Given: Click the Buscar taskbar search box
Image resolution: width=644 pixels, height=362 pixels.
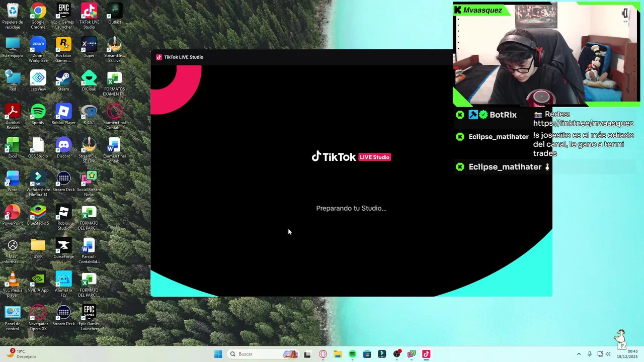Looking at the screenshot, I should pos(263,354).
